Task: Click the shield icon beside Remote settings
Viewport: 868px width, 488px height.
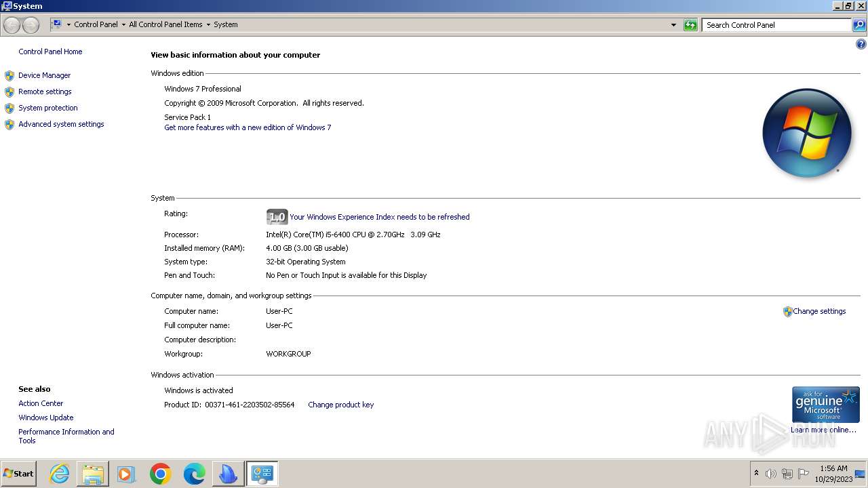Action: pos(9,92)
